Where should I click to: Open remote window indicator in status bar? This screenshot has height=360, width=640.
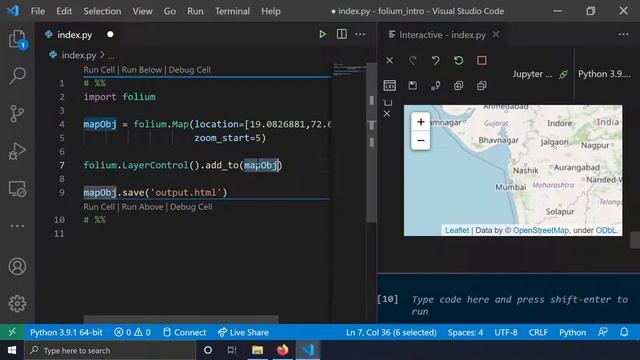12,332
